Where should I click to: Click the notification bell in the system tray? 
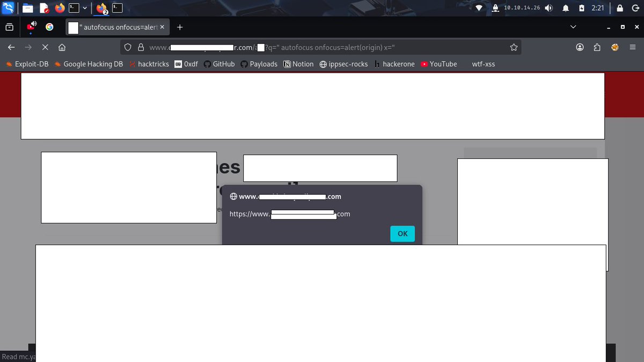[566, 8]
